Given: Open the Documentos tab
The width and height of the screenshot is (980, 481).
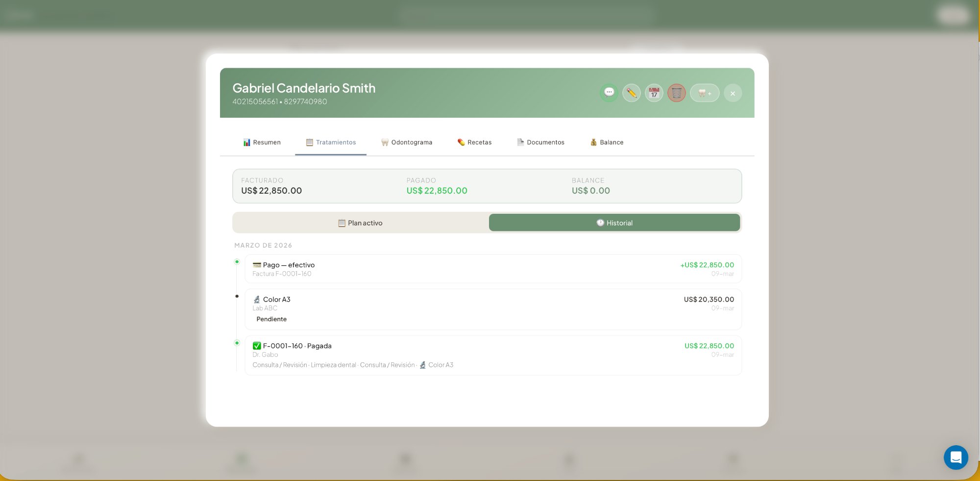Looking at the screenshot, I should click(540, 142).
